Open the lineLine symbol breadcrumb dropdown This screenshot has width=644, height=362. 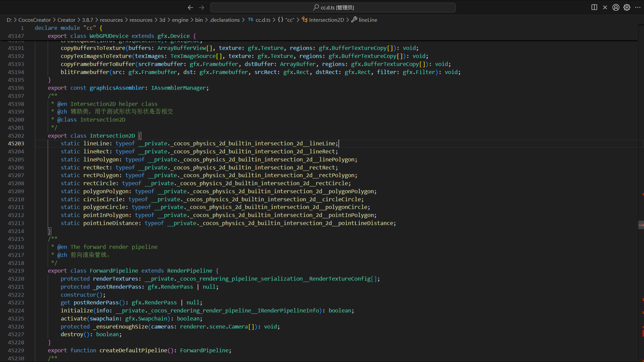click(x=368, y=20)
